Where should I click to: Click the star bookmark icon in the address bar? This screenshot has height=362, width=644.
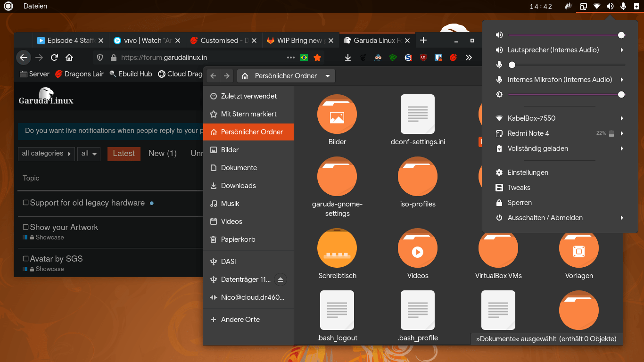(x=317, y=58)
